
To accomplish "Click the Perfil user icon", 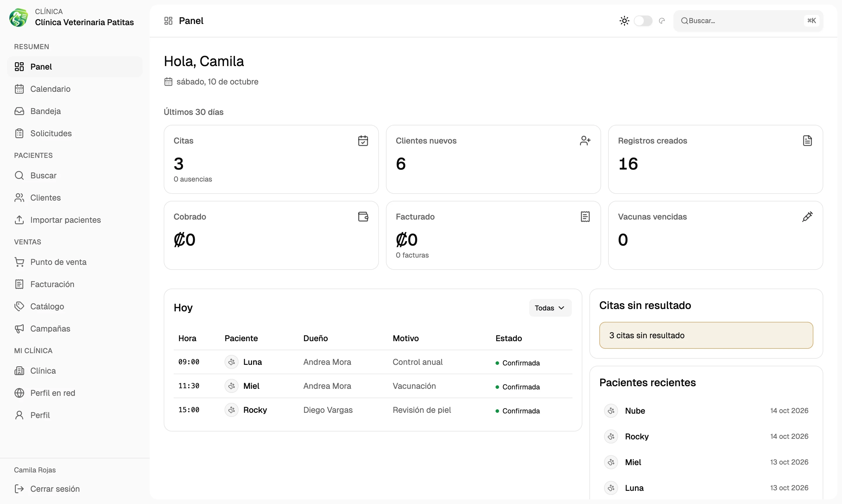I will click(19, 415).
